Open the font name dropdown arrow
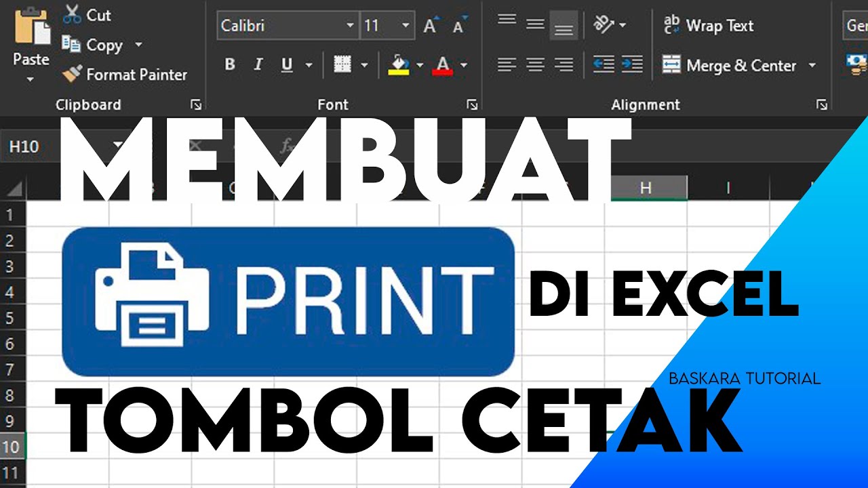The image size is (868, 488). pyautogui.click(x=351, y=26)
